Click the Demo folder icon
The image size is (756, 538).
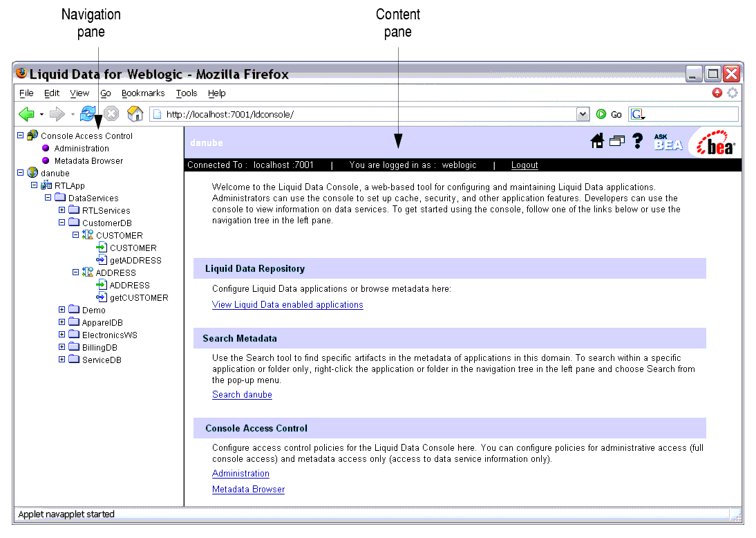click(x=74, y=309)
